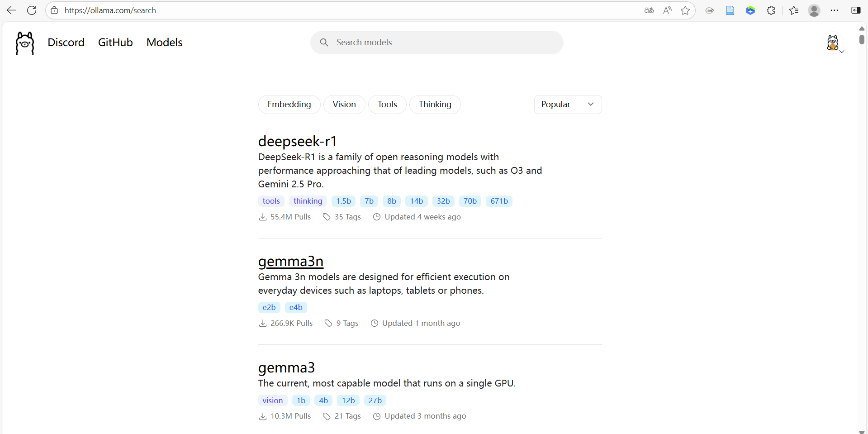The width and height of the screenshot is (868, 434).
Task: Click the blue document extension icon
Action: pyautogui.click(x=730, y=10)
